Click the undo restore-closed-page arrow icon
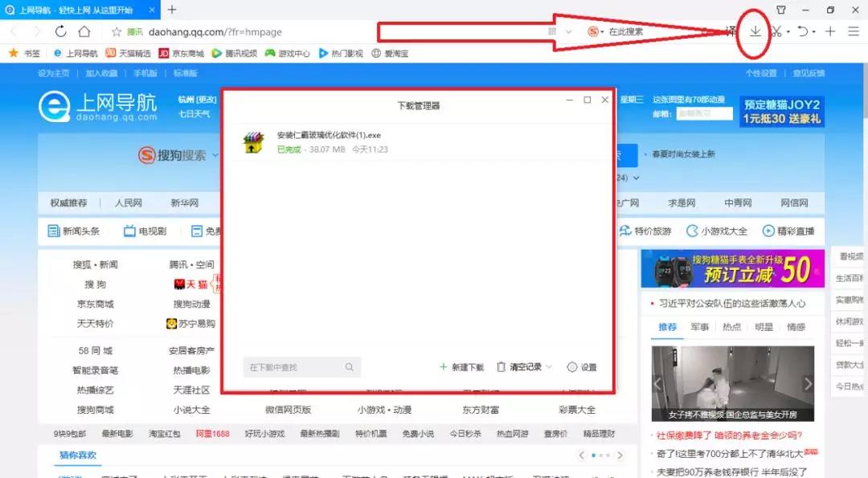Screen dimensions: 868x478 (x=803, y=31)
